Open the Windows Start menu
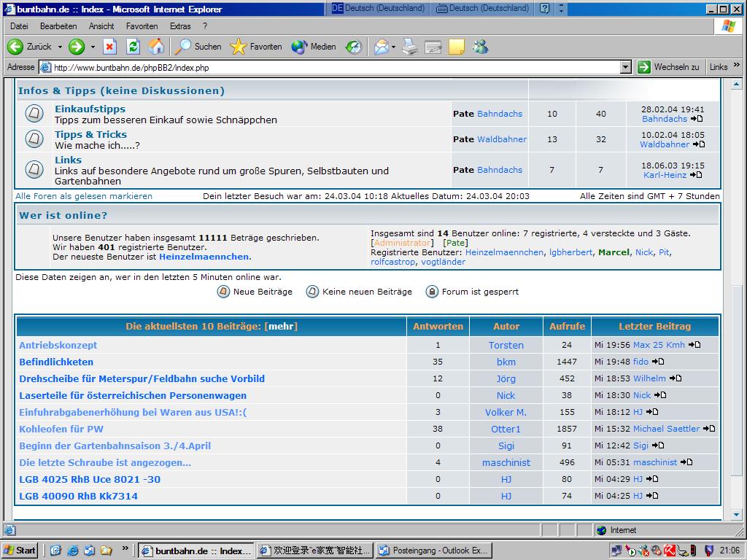747x560 pixels. 20,551
